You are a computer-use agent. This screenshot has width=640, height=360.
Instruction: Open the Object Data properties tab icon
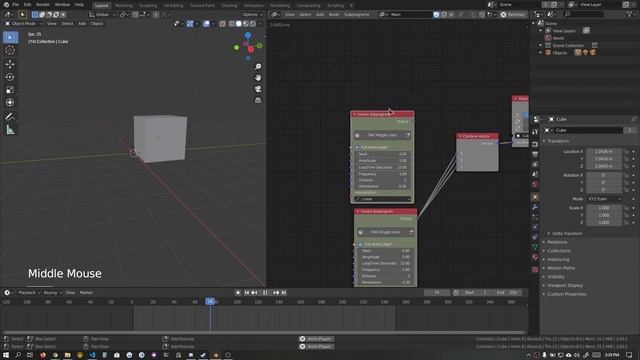tap(535, 247)
